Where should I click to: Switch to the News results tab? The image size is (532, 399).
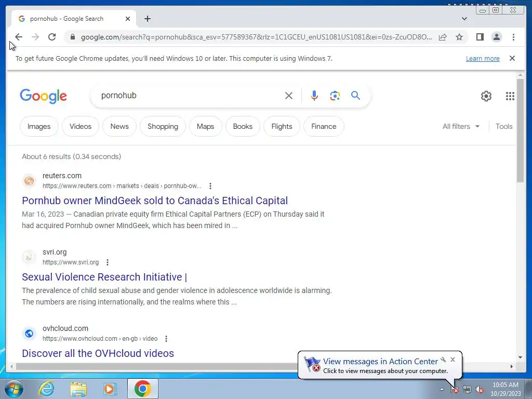[119, 126]
